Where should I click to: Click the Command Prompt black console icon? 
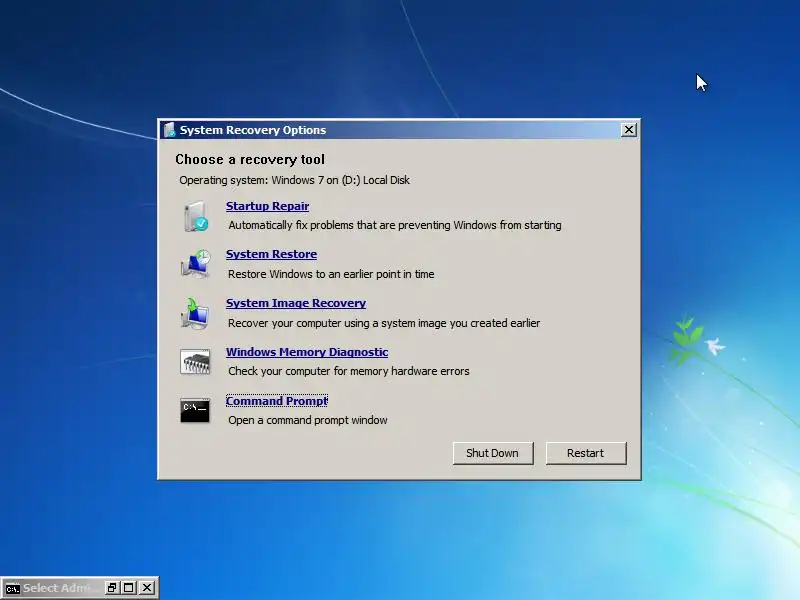195,411
